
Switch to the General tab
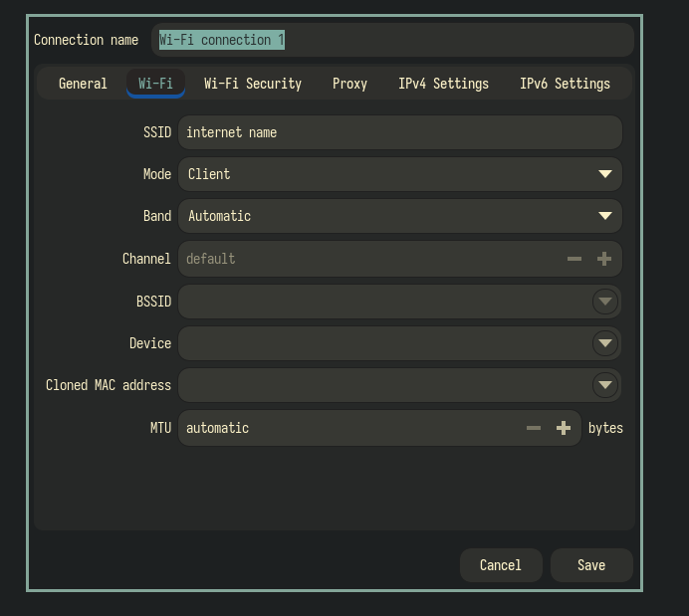pyautogui.click(x=83, y=84)
